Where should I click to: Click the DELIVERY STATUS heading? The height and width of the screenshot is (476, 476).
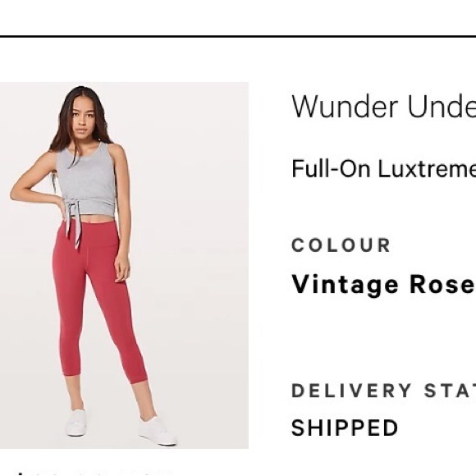(x=384, y=391)
